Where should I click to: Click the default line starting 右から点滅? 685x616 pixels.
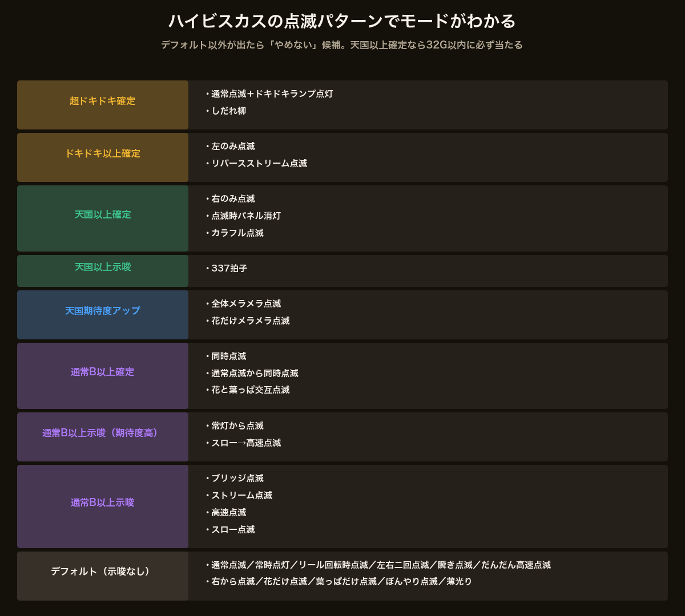(x=339, y=582)
